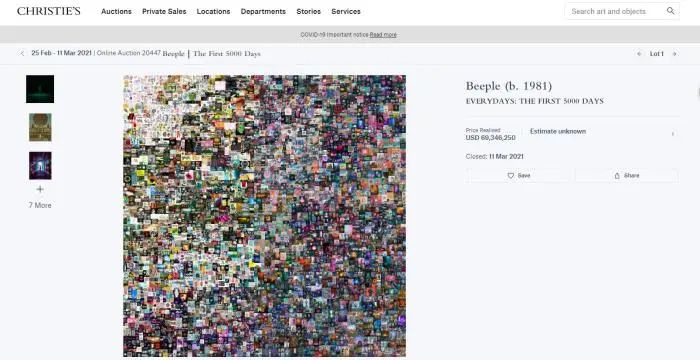Share this lot
Image resolution: width=700 pixels, height=360 pixels.
pos(627,176)
